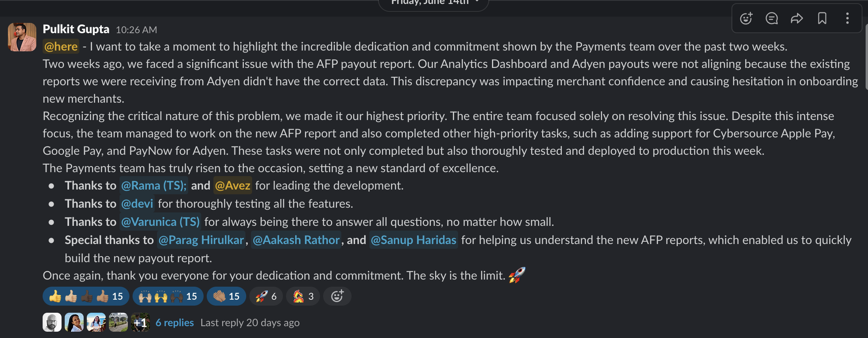Click the Pulkit Gupta sender name
This screenshot has height=338, width=868.
76,29
